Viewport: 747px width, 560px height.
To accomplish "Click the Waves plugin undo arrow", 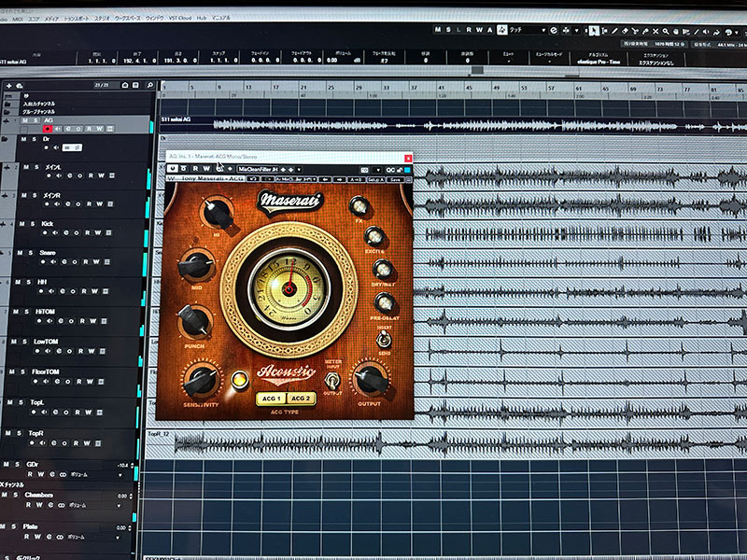I will pyautogui.click(x=253, y=179).
